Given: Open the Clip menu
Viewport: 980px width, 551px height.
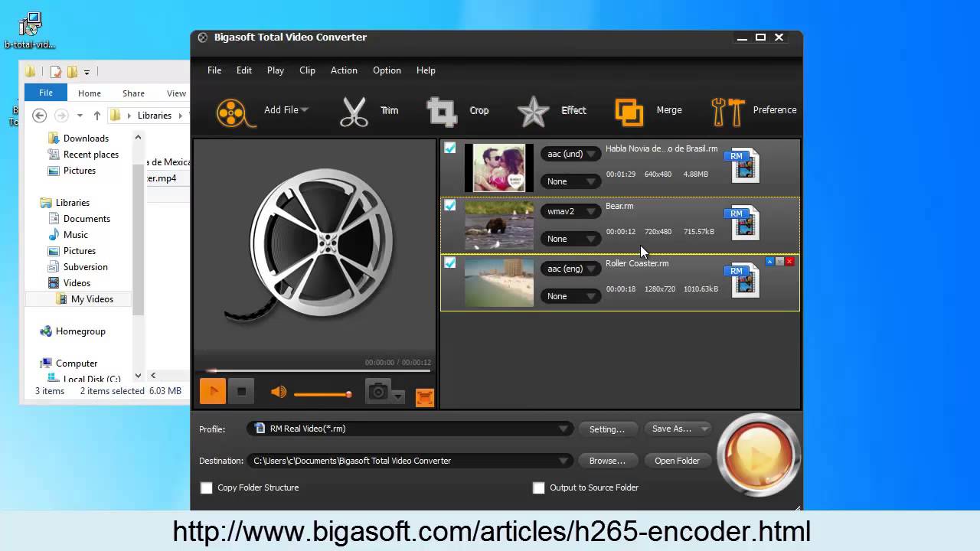Looking at the screenshot, I should coord(307,70).
